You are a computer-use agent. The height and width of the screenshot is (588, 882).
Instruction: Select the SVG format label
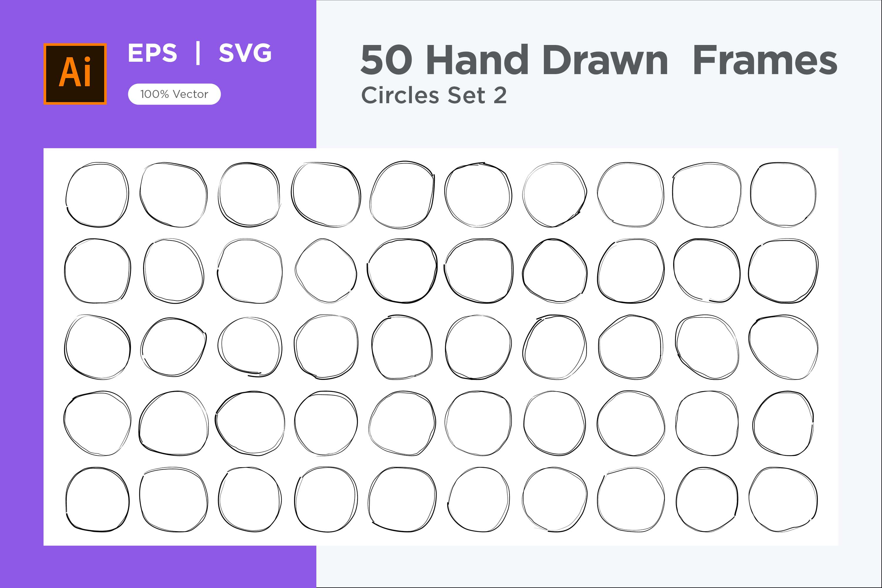245,53
